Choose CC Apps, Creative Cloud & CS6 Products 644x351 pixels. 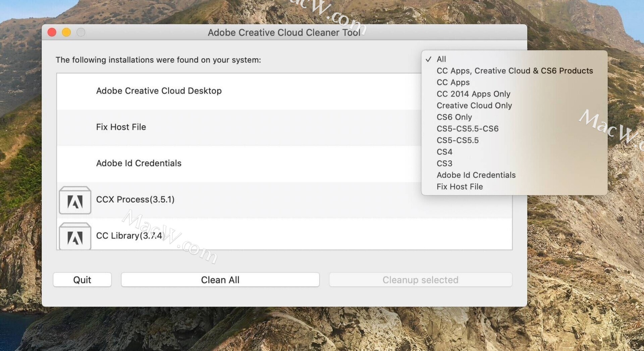[514, 71]
